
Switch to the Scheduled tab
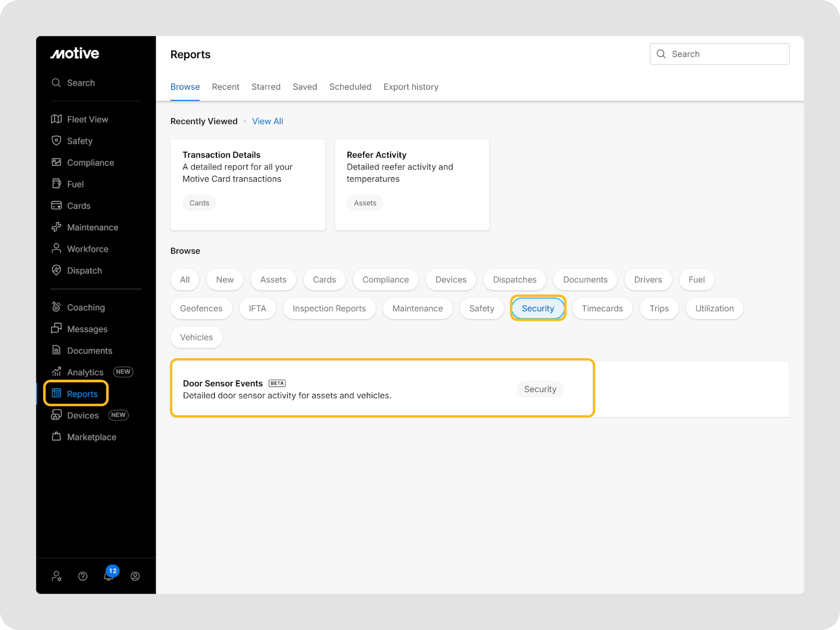click(x=350, y=87)
